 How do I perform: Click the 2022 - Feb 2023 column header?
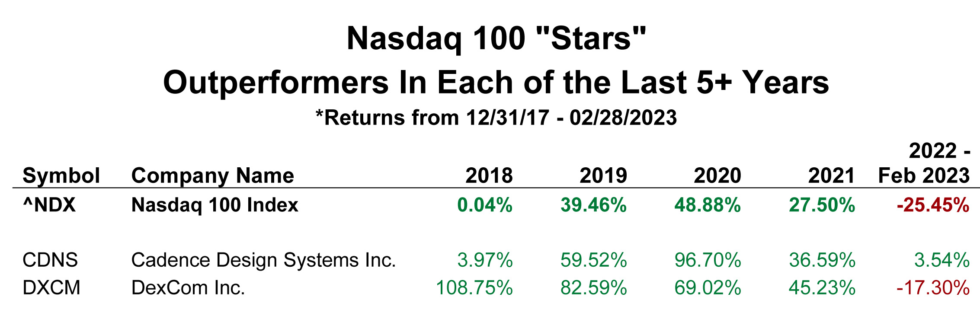924,163
